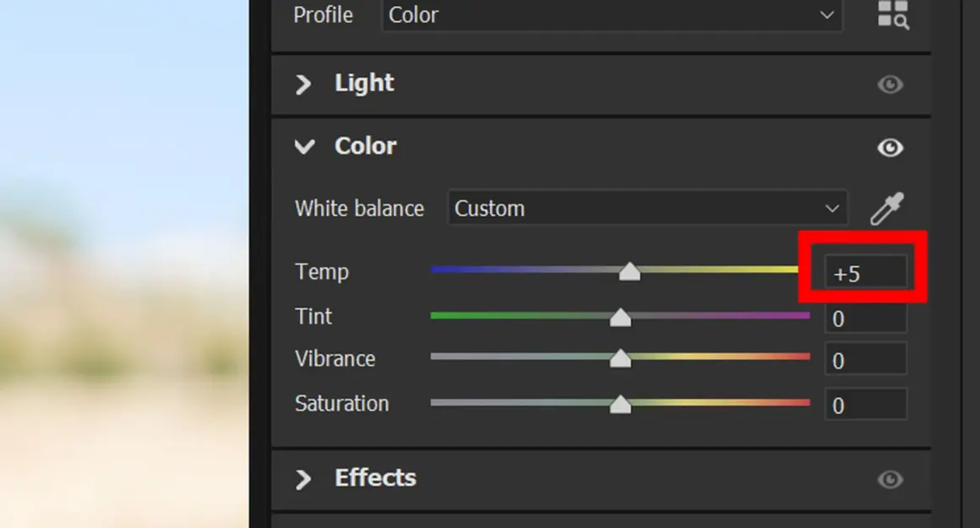Click the Saturation value field
Viewport: 980px width, 528px height.
[x=865, y=405]
